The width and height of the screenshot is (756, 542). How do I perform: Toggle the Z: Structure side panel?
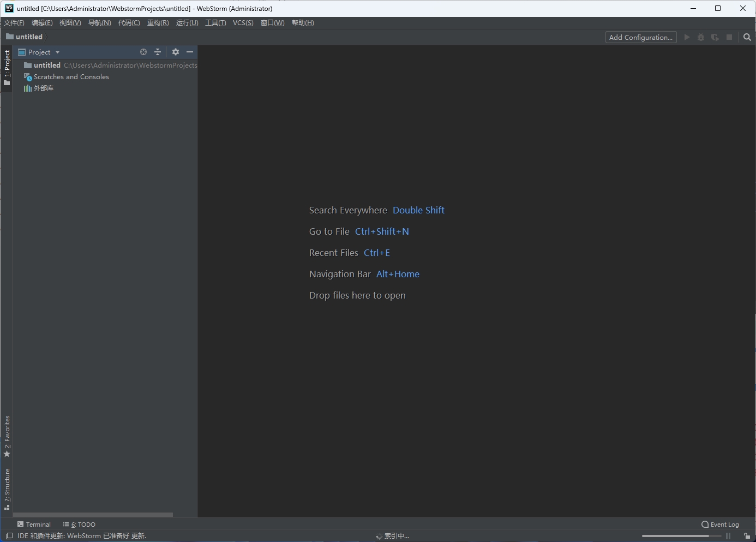(x=8, y=486)
